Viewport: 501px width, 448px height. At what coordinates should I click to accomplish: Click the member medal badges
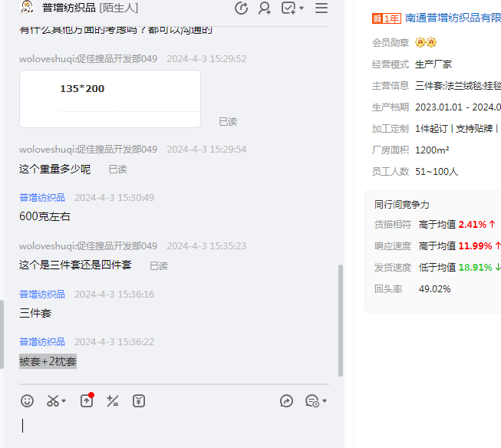tap(426, 42)
